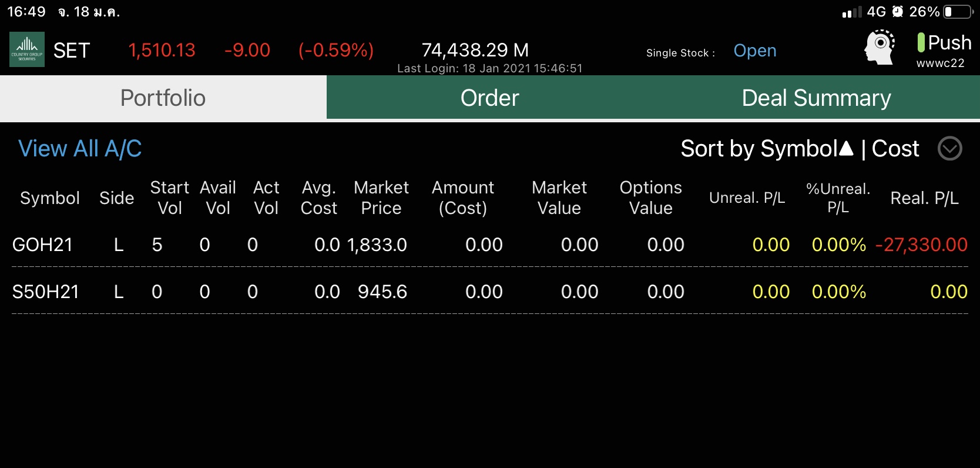Tap the battery icon in status bar
The height and width of the screenshot is (468, 980).
958,12
